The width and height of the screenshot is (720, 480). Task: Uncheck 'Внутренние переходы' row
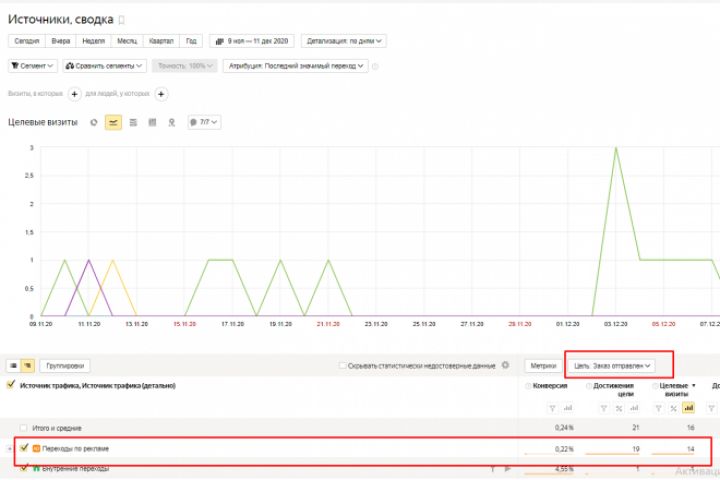tap(24, 468)
